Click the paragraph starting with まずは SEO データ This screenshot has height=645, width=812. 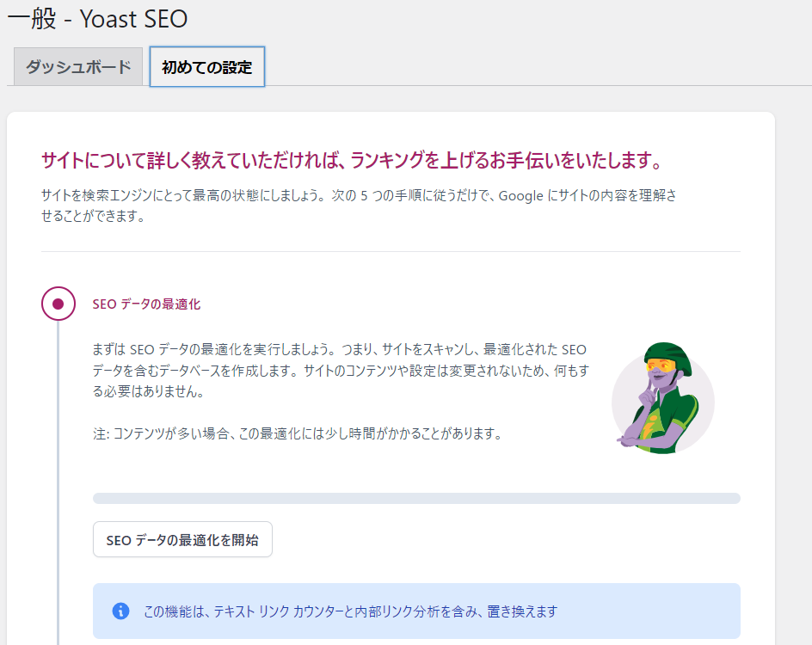coord(341,371)
